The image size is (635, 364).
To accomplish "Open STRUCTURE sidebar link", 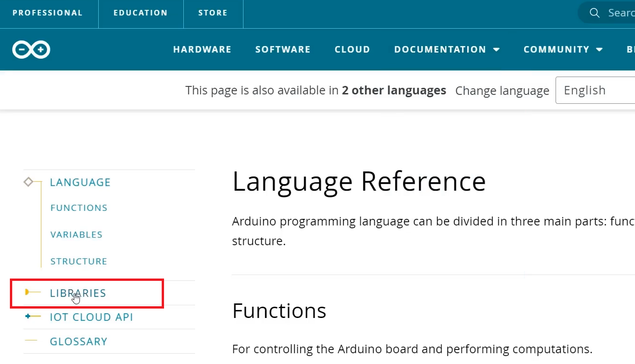I will tap(79, 261).
